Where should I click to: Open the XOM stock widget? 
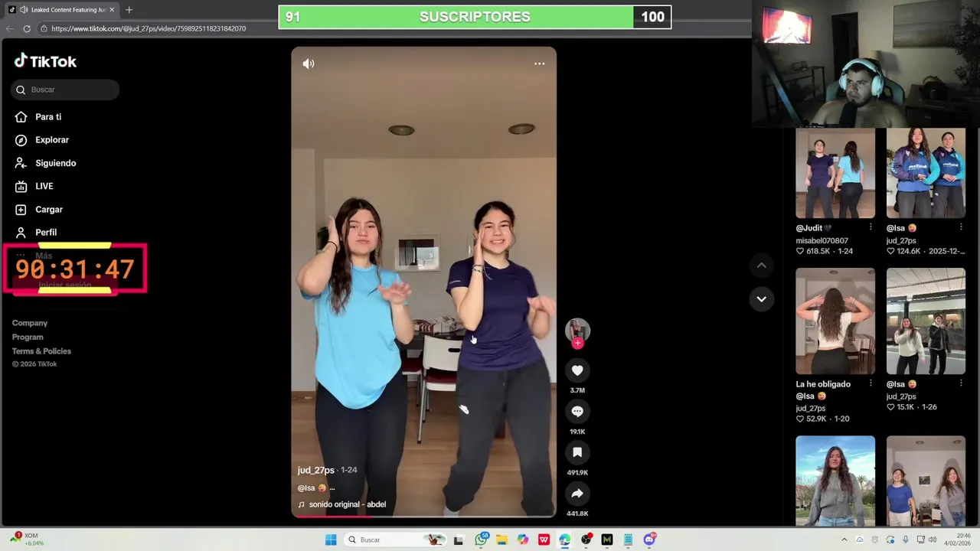pos(27,540)
